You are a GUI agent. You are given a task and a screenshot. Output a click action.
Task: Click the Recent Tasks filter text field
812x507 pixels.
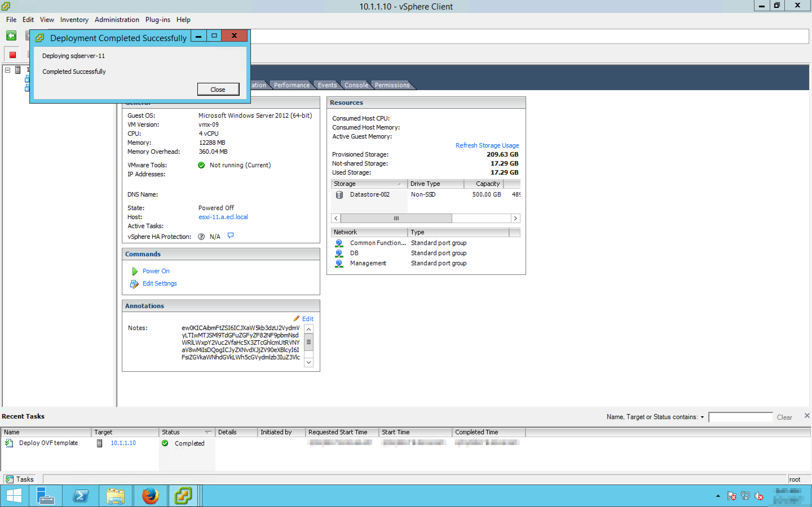coord(740,417)
